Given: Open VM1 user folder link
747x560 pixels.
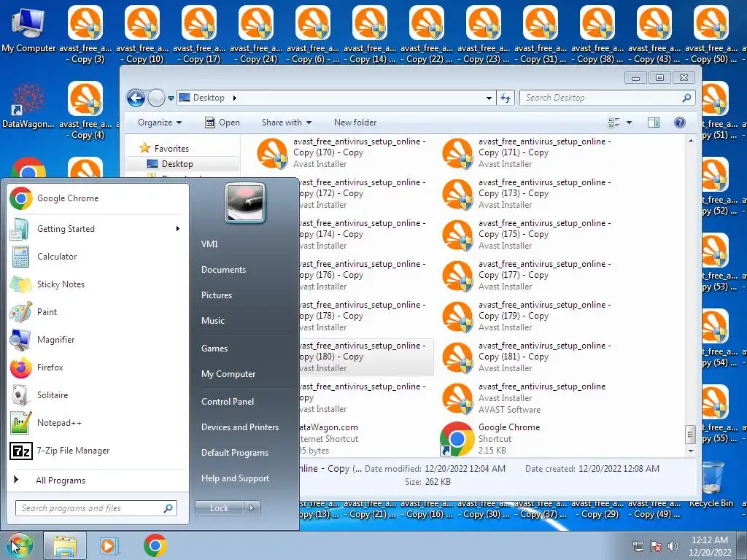Looking at the screenshot, I should pyautogui.click(x=209, y=244).
